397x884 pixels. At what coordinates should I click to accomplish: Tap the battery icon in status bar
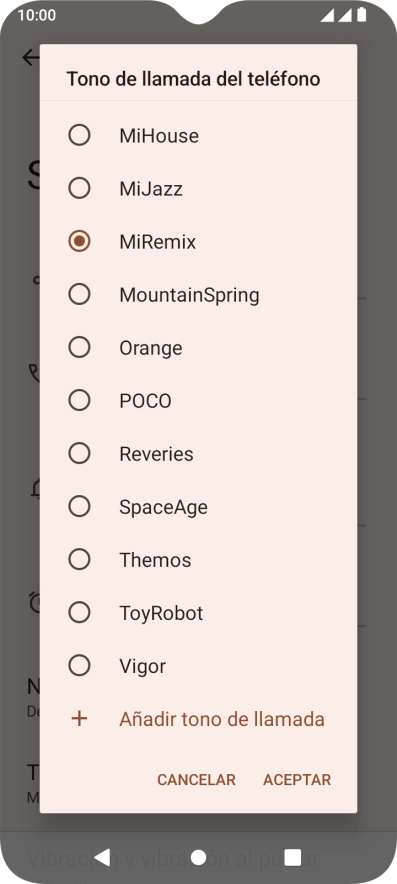tap(361, 15)
